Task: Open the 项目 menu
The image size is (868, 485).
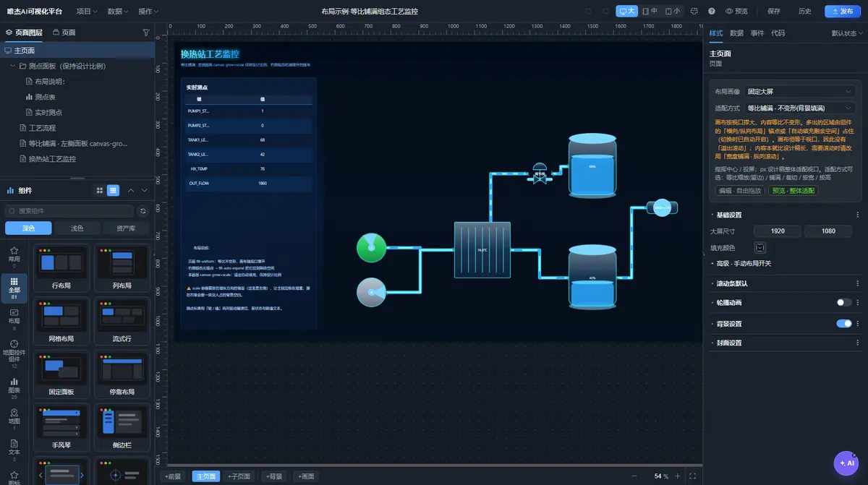Action: coord(88,12)
